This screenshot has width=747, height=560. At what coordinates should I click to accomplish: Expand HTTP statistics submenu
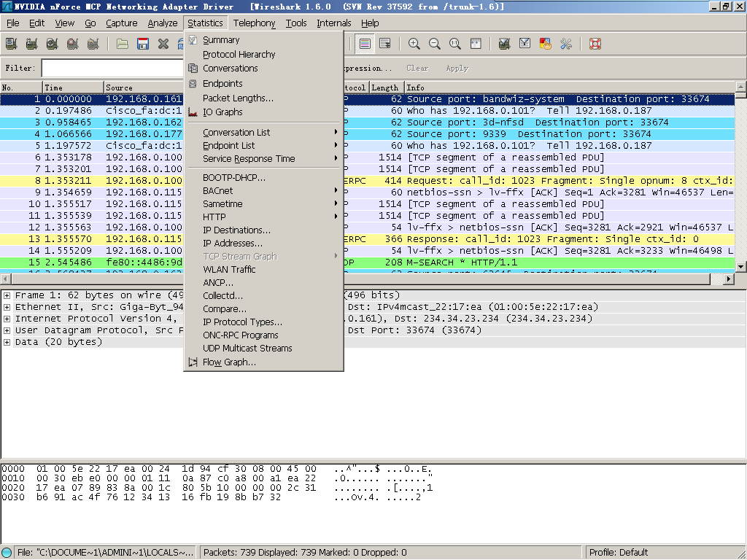[x=263, y=217]
